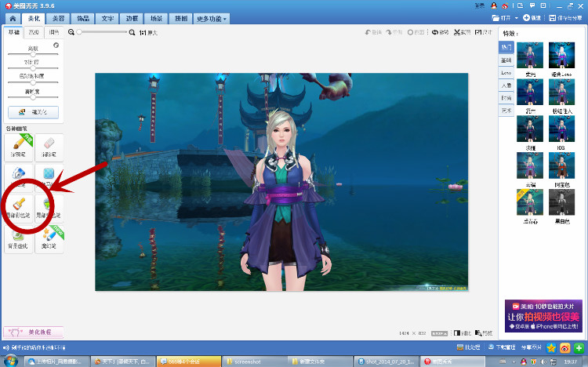This screenshot has width=588, height=367.
Task: Select the 艺术 effects category tab
Action: (x=506, y=111)
